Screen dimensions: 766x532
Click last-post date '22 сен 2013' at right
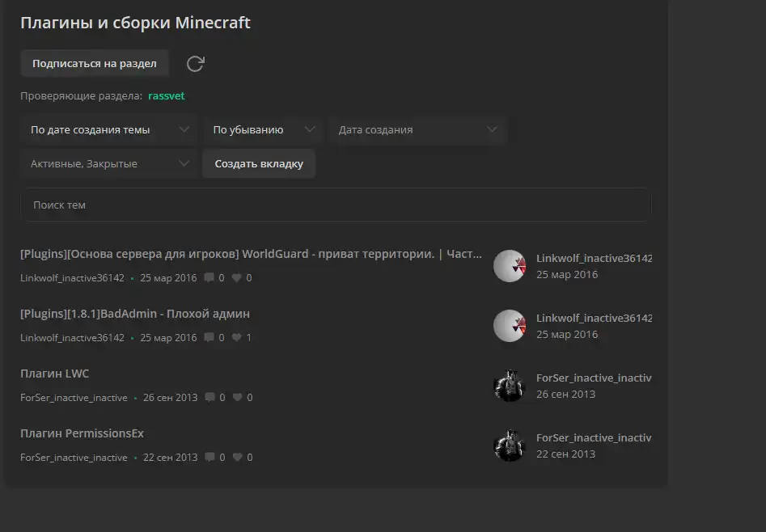pyautogui.click(x=565, y=454)
